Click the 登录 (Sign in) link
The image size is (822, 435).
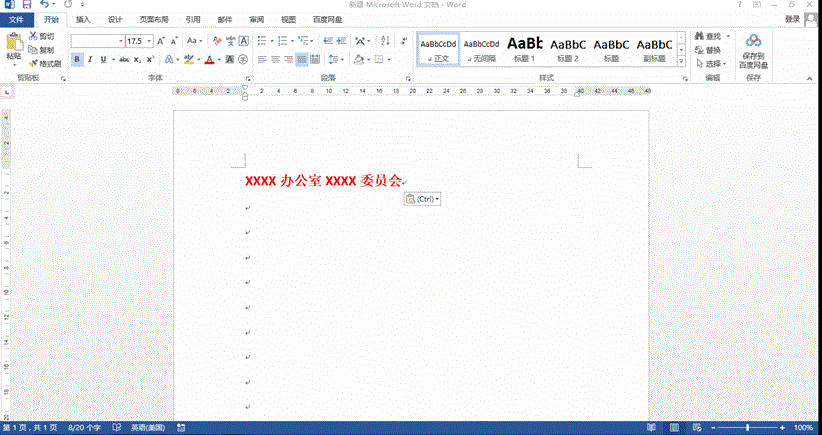click(x=792, y=19)
